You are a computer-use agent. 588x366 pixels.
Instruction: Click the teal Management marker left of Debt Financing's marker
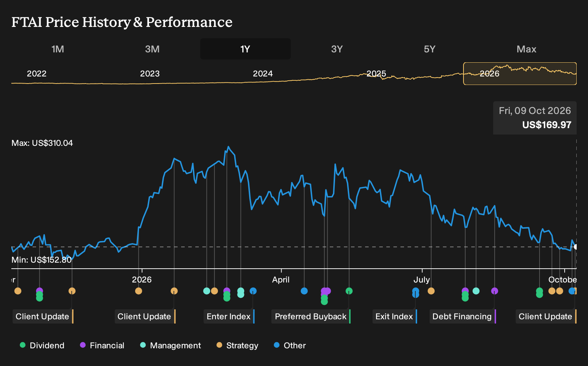tap(476, 291)
